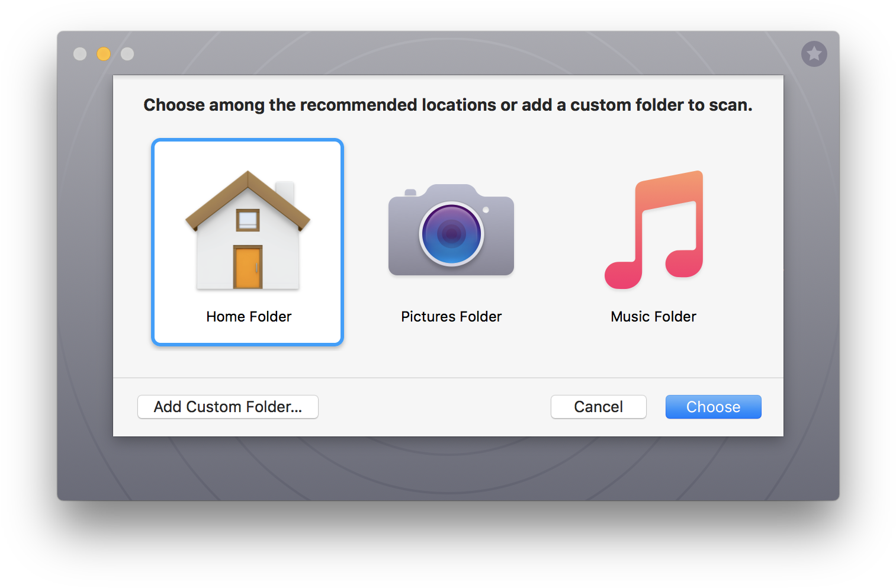Confirm with the Choose button
896x588 pixels.
(x=713, y=407)
